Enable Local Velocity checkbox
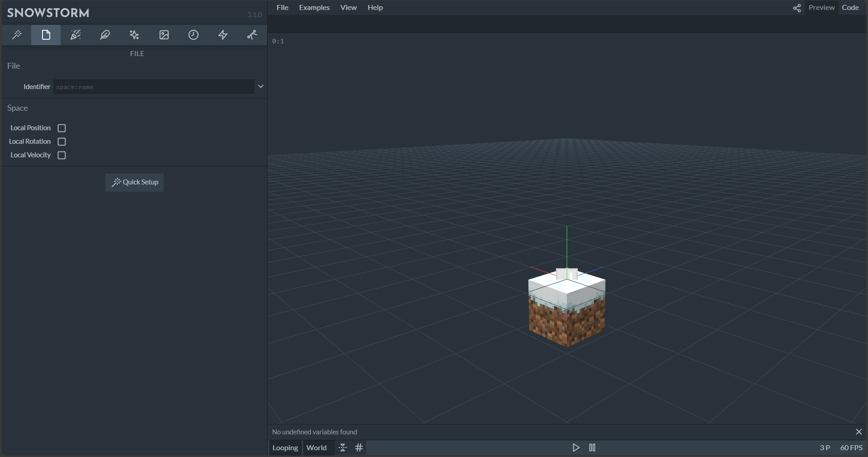 coord(62,155)
